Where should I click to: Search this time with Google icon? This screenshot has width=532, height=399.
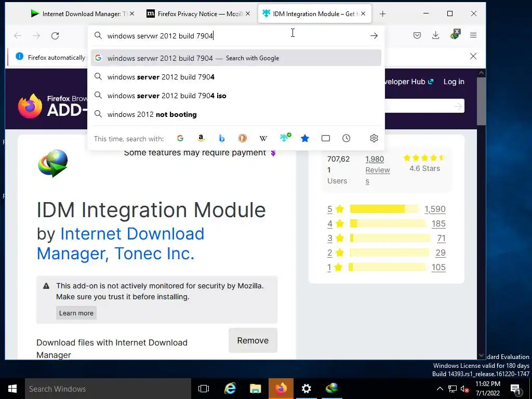[x=180, y=138]
